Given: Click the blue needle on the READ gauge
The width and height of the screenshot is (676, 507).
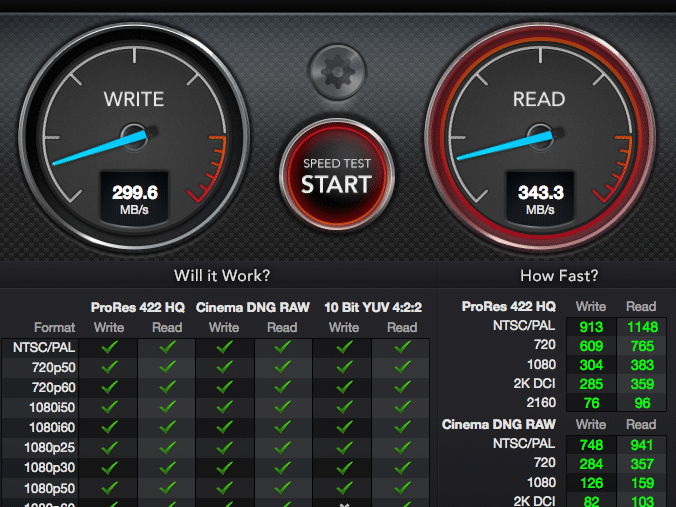Looking at the screenshot, I should tap(505, 146).
